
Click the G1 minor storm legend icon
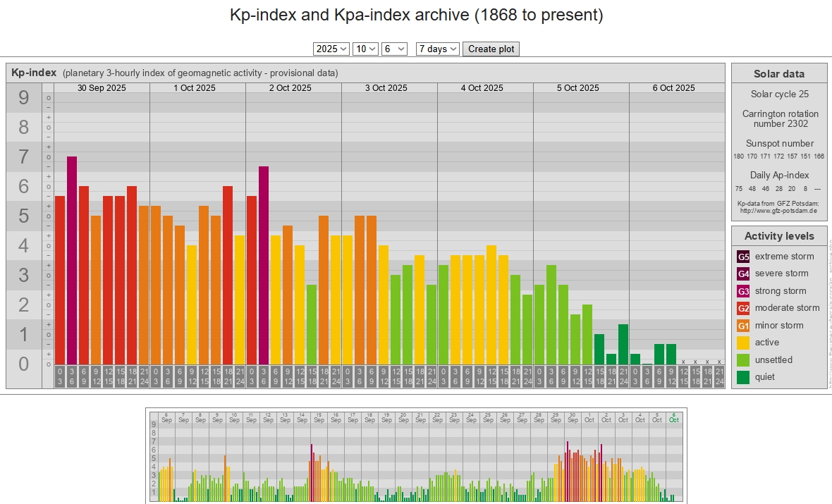coord(743,326)
